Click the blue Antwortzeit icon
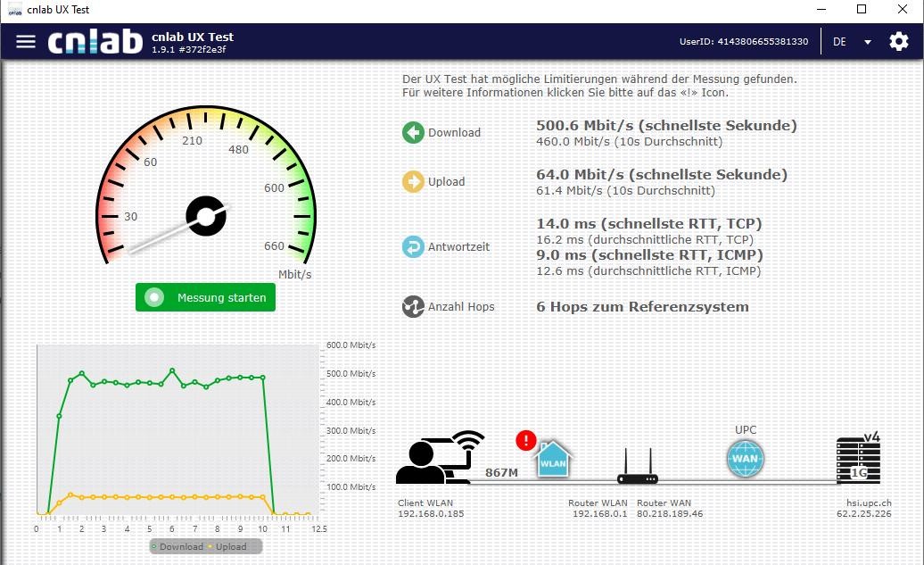The height and width of the screenshot is (565, 924). (413, 247)
